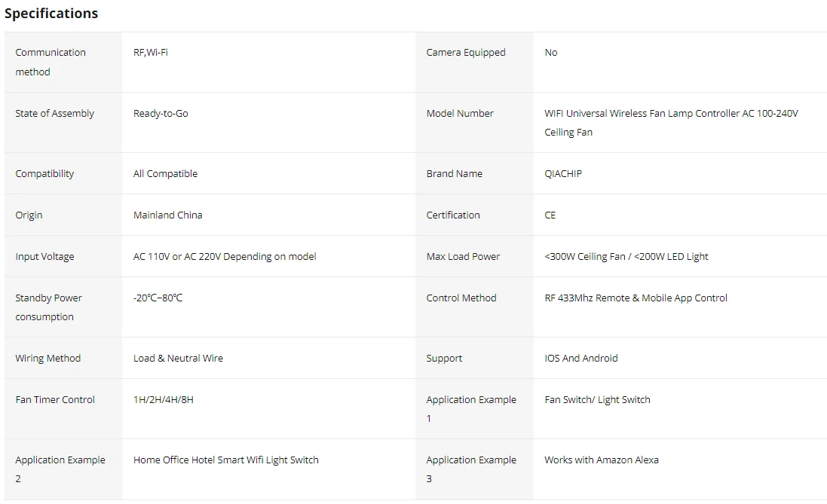The image size is (827, 504).
Task: Click the Specifications heading
Action: (51, 13)
